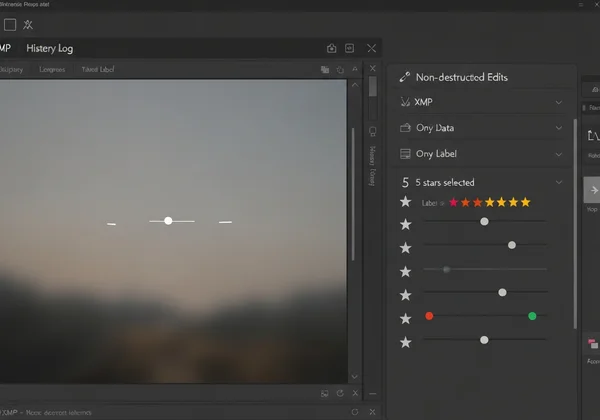Viewport: 600px width, 420px height.
Task: Click the pencil icon beside Non-destructed Edits
Action: pyautogui.click(x=405, y=77)
